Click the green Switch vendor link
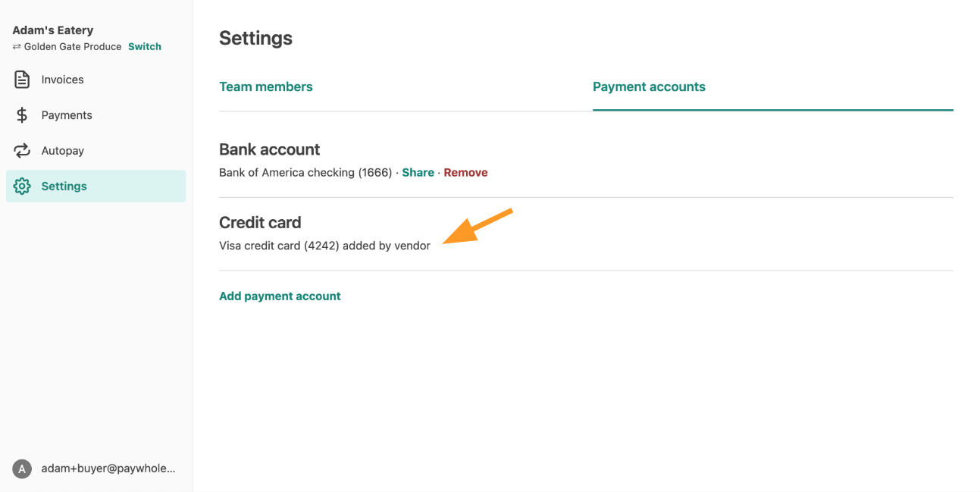980x492 pixels. tap(145, 47)
